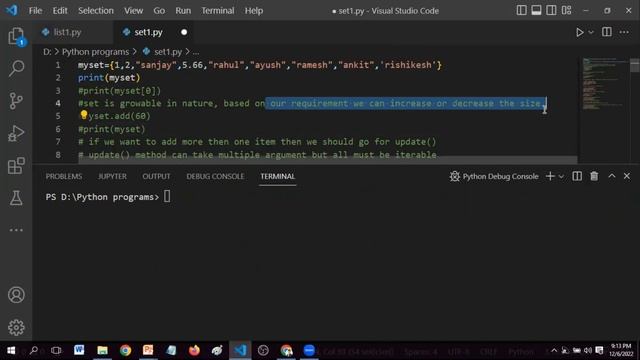Split the terminal

577,176
